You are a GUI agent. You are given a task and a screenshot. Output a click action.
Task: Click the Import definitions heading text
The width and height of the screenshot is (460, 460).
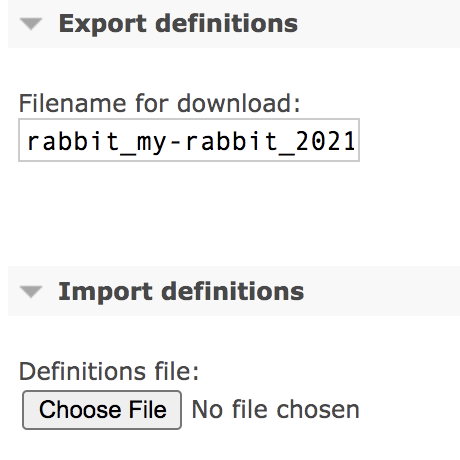[181, 292]
